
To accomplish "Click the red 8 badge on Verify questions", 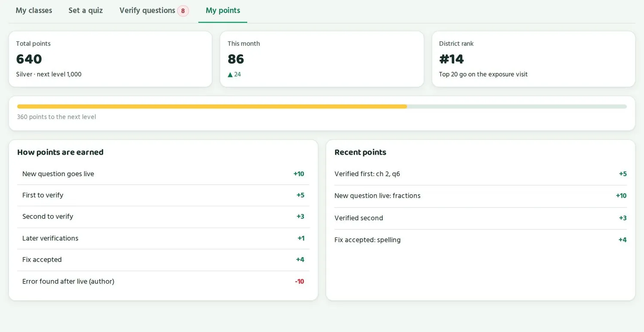I will click(183, 11).
